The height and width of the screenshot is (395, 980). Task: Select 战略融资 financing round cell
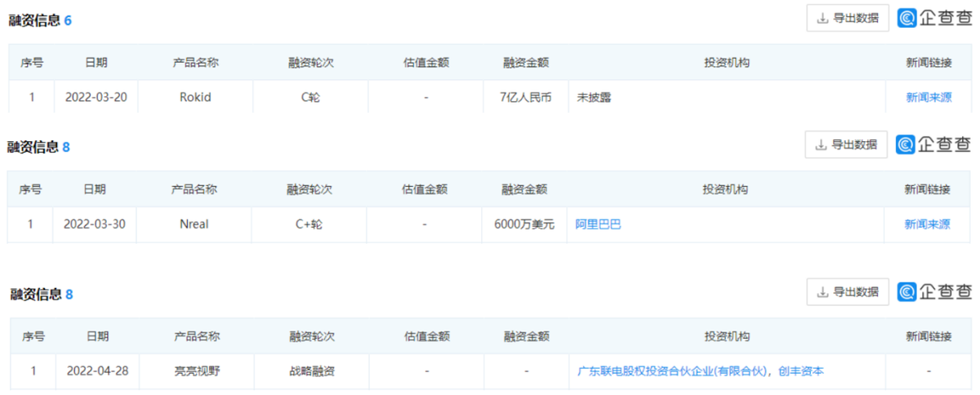tap(311, 371)
